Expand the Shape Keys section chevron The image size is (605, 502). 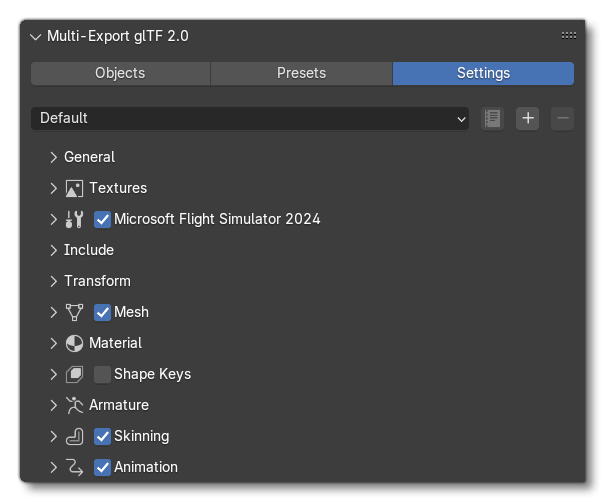pos(53,374)
